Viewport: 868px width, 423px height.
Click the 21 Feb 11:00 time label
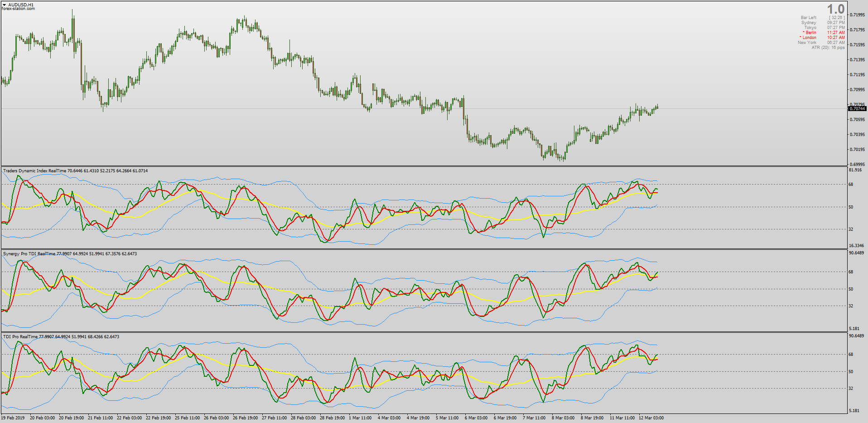click(x=101, y=418)
